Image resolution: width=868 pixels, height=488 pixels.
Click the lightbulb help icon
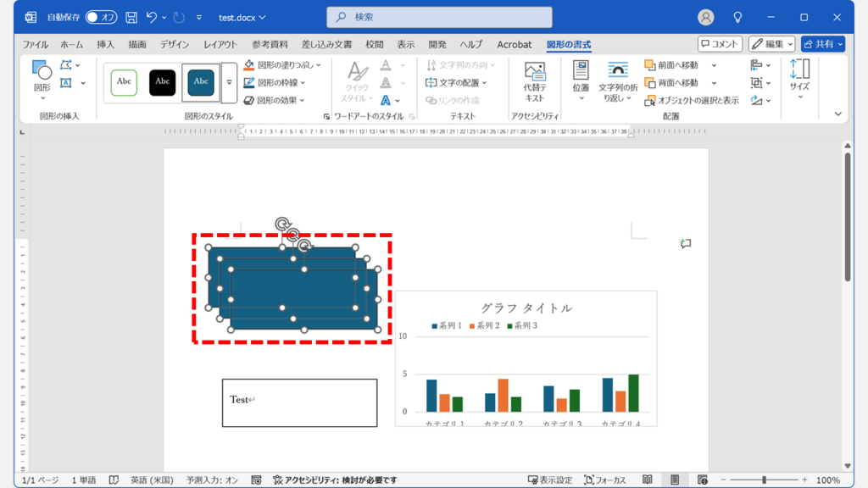pyautogui.click(x=737, y=18)
